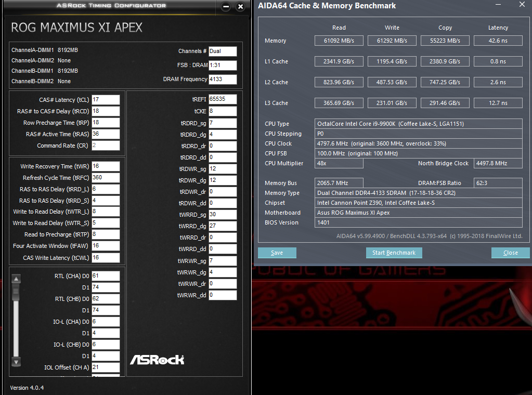Click the tWRWR_dd field
The width and height of the screenshot is (532, 395).
tap(223, 295)
